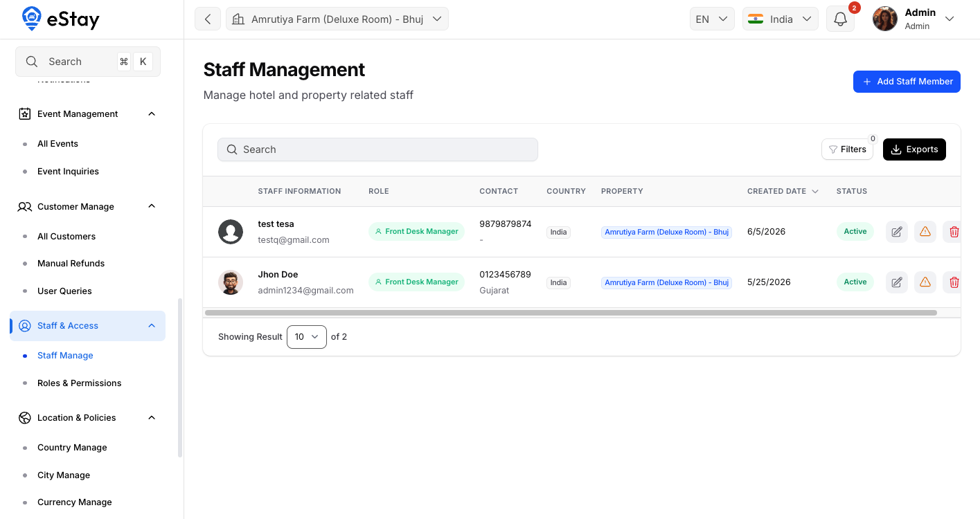This screenshot has height=519, width=980.
Task: Click email admin1234@gmail.com
Action: pos(305,291)
